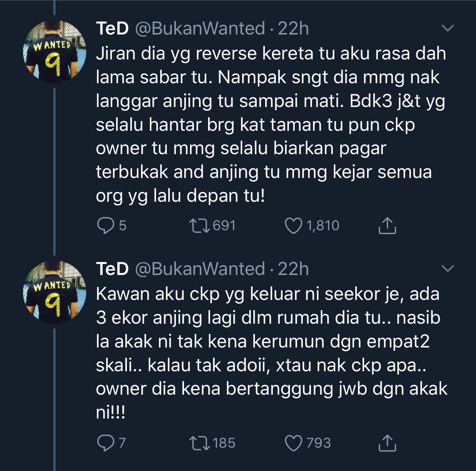Open TeD's profile name above "Jiran dia" tweet
476x471 pixels.
click(x=112, y=28)
